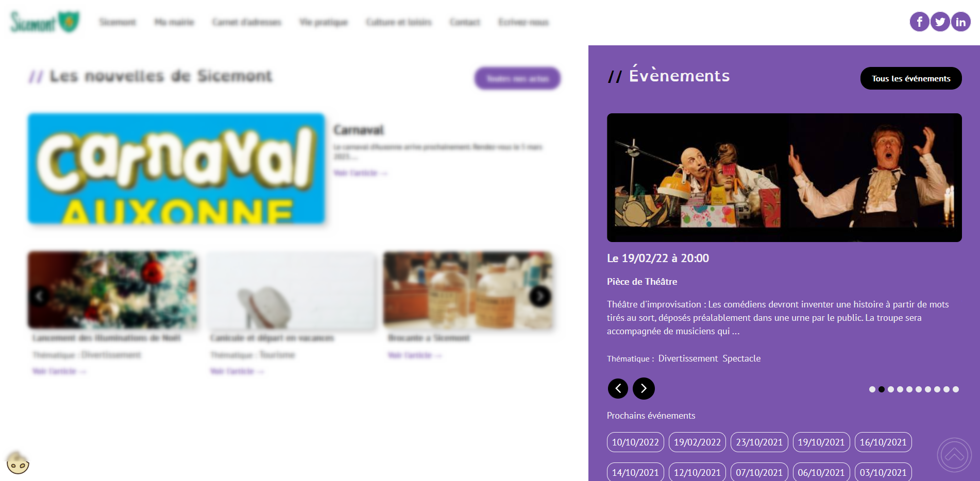Open the Contact menu item
The width and height of the screenshot is (980, 481).
(465, 22)
